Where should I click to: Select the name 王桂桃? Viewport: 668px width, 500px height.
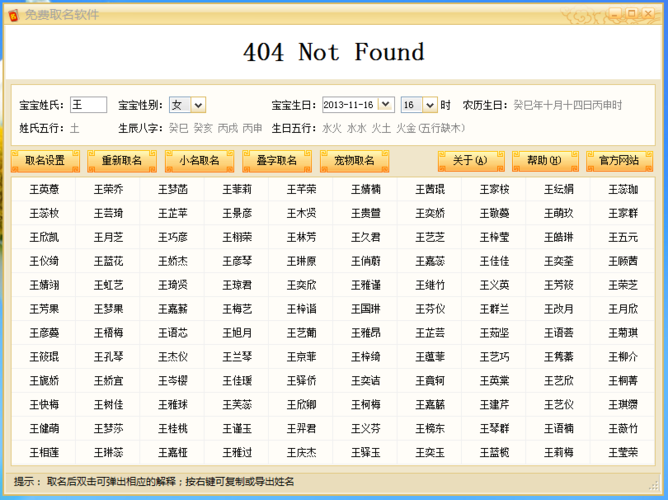point(173,428)
